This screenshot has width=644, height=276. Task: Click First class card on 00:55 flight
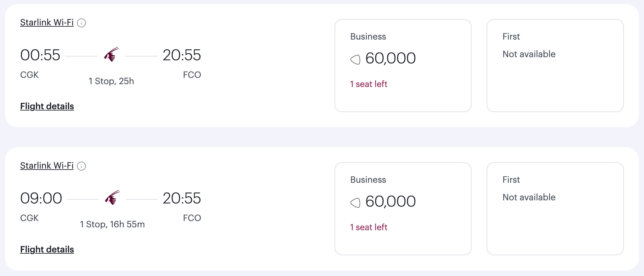point(555,66)
